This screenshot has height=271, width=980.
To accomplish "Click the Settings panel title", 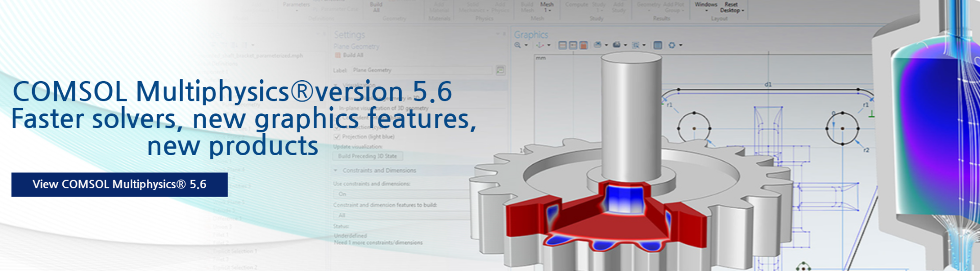I will point(350,35).
